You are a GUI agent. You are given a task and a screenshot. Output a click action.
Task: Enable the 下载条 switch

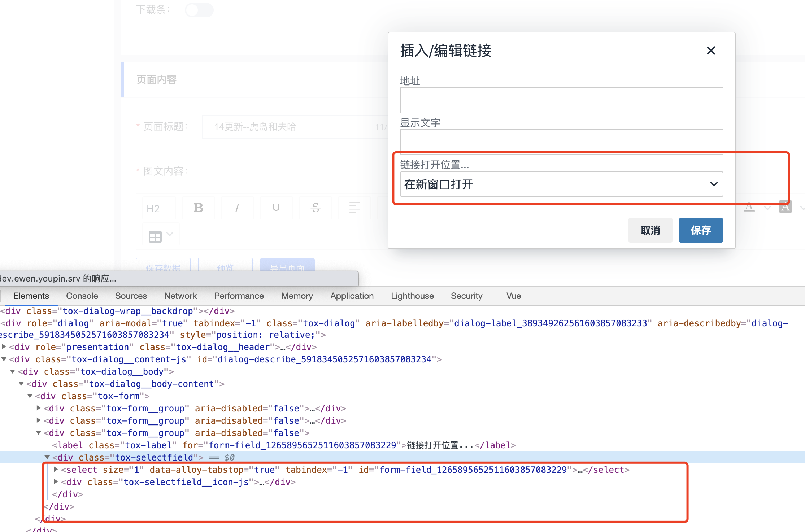coord(199,10)
